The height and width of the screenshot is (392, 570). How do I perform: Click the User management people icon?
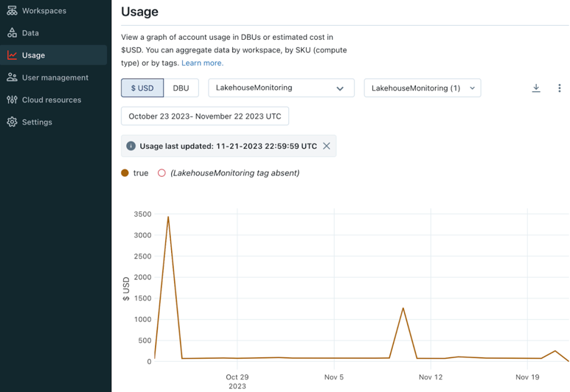[x=12, y=77]
